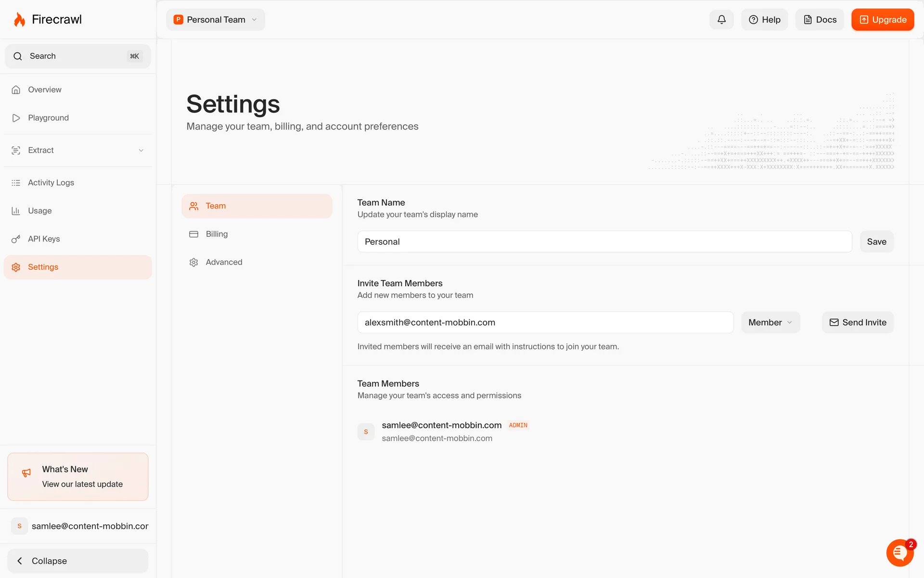Open the Member role dropdown
924x578 pixels.
tap(770, 323)
